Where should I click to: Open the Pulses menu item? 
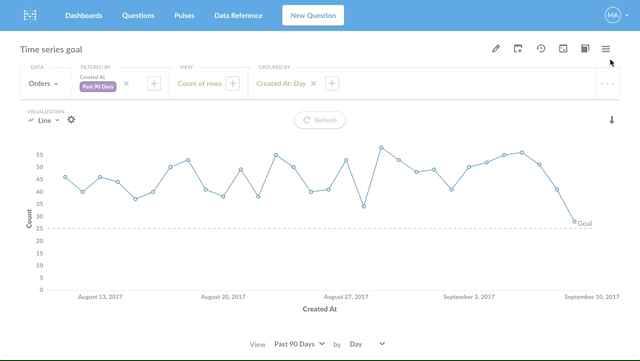(184, 16)
